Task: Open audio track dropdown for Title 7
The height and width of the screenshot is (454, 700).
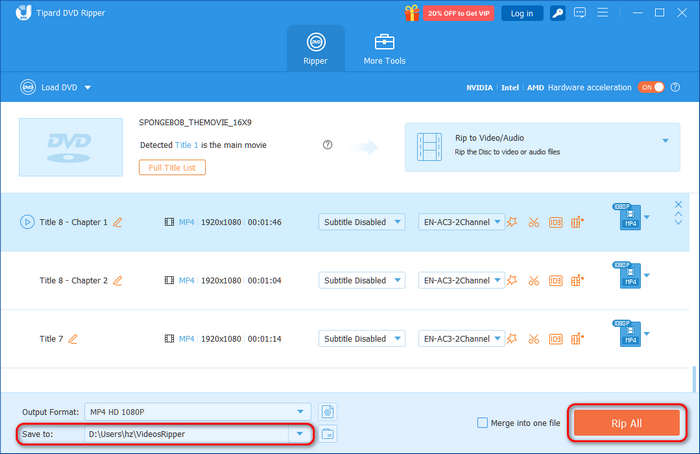Action: 461,339
